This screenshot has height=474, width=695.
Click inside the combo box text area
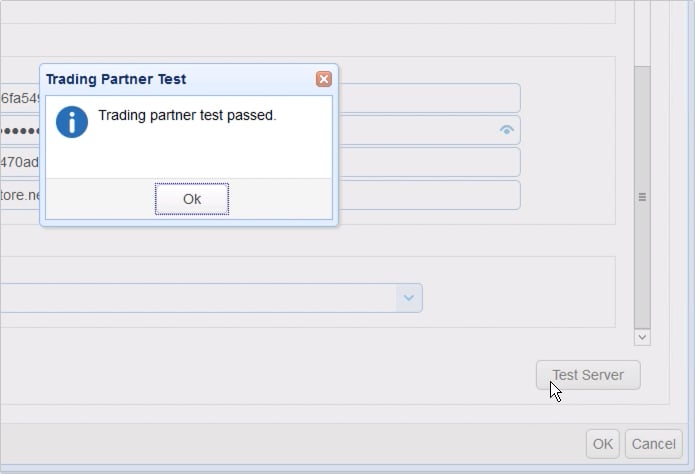click(200, 298)
